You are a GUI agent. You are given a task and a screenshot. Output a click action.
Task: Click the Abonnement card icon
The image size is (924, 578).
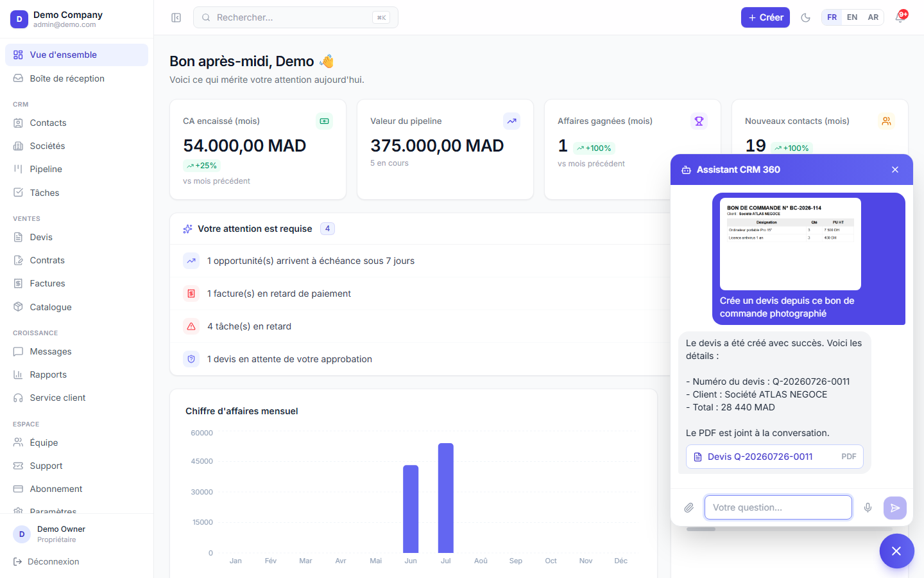pyautogui.click(x=18, y=489)
